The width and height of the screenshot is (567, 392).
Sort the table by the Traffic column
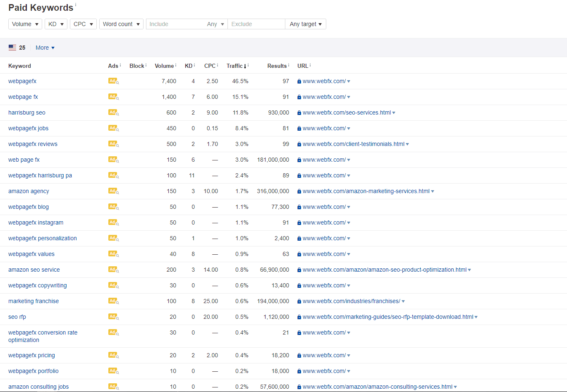(235, 66)
